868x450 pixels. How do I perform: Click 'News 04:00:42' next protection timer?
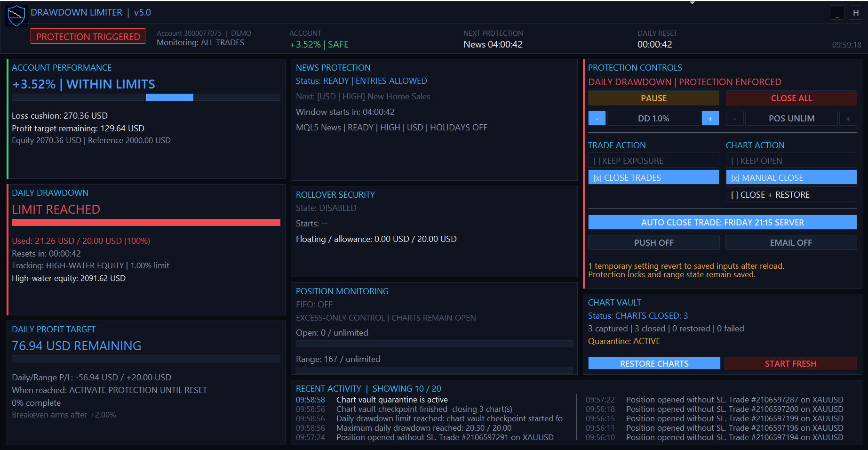tap(493, 44)
